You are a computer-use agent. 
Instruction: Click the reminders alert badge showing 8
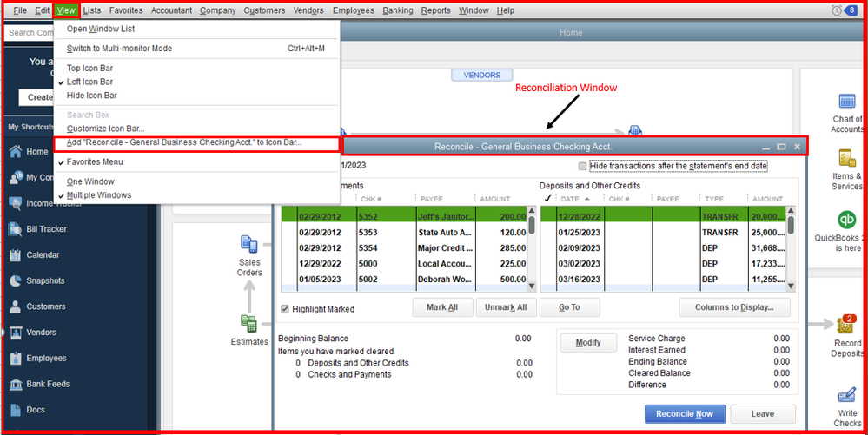(x=851, y=10)
